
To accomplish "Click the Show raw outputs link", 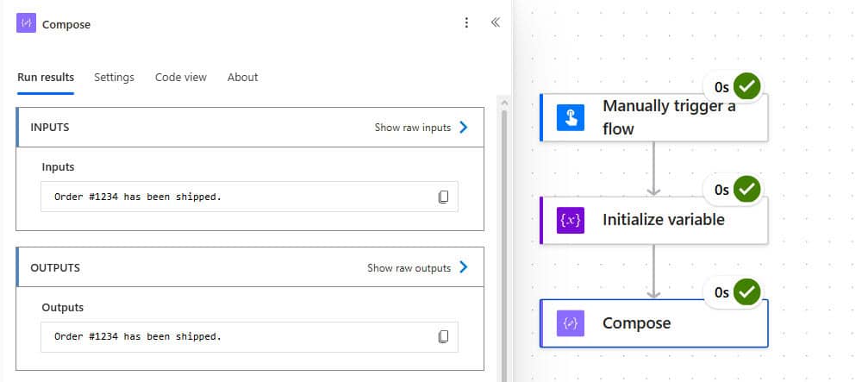I will click(x=409, y=268).
